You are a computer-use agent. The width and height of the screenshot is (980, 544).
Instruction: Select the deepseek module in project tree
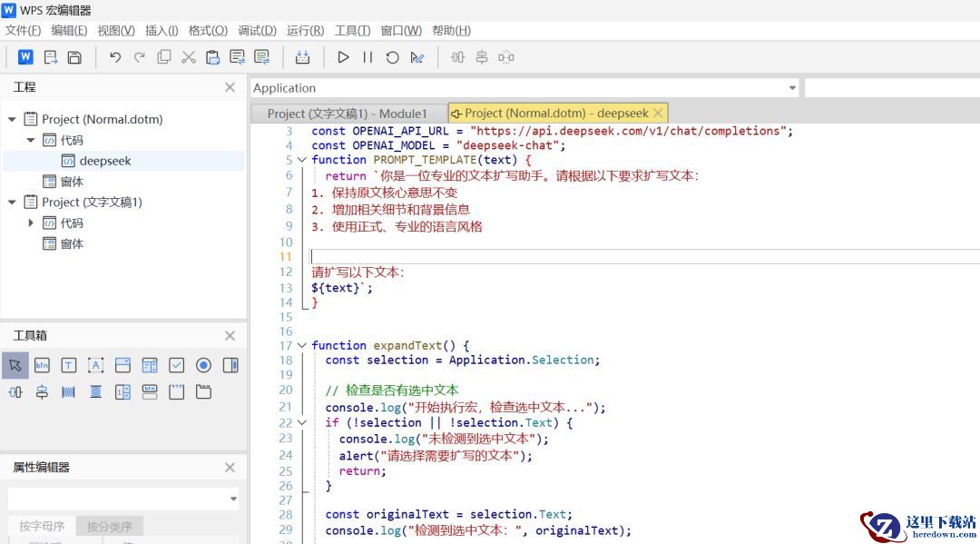tap(104, 161)
